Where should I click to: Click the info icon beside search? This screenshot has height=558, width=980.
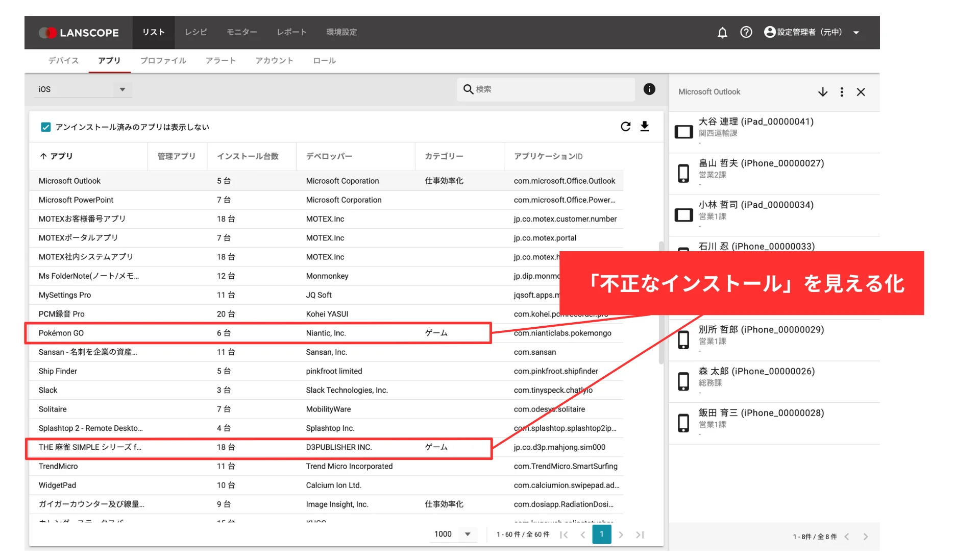pos(649,89)
